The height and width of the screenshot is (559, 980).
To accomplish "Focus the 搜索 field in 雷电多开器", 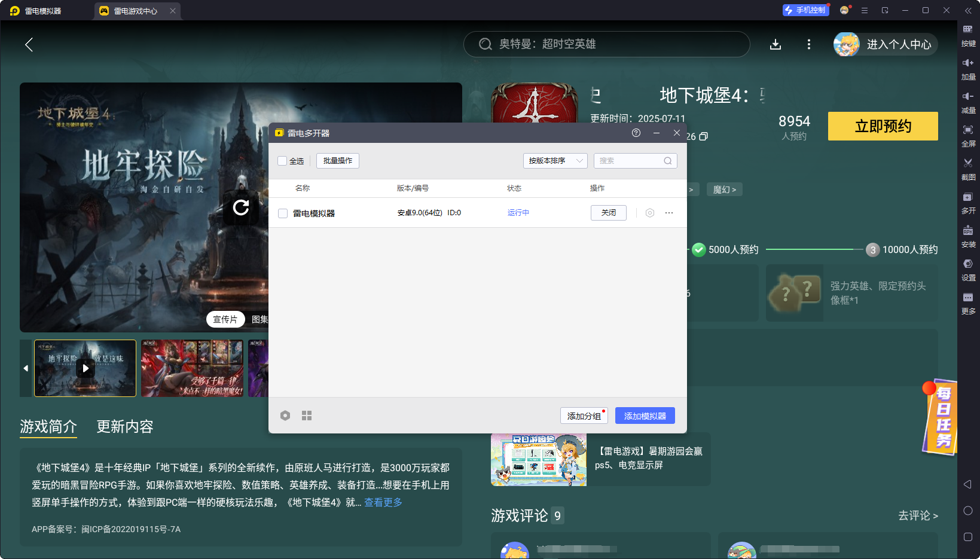I will (x=635, y=161).
